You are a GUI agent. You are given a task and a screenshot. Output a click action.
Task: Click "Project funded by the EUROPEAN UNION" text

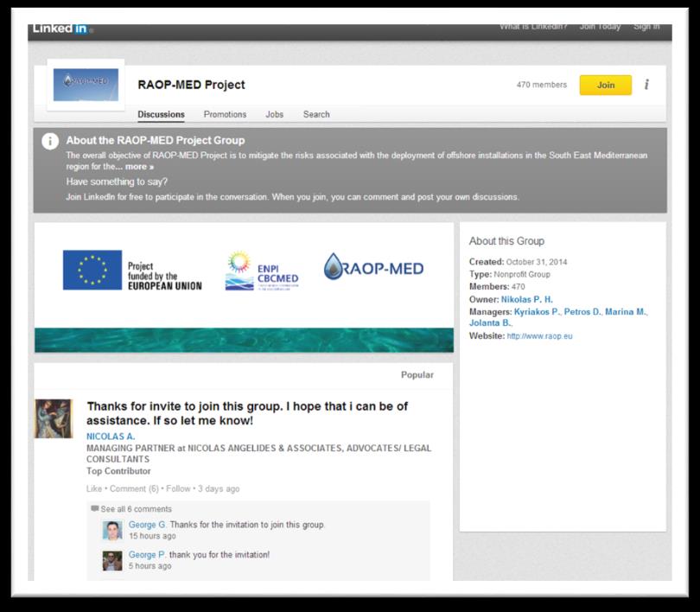tap(165, 276)
